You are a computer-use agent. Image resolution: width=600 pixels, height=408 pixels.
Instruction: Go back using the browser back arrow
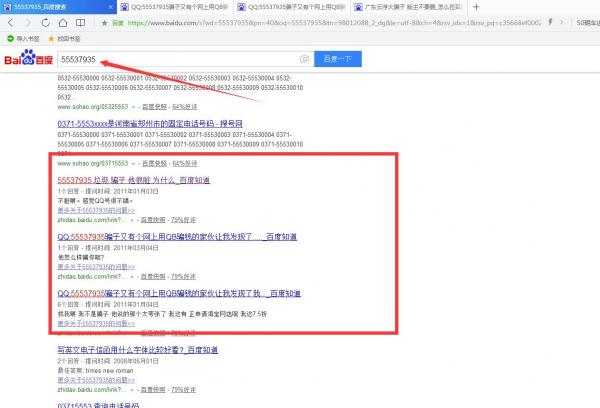pos(11,23)
